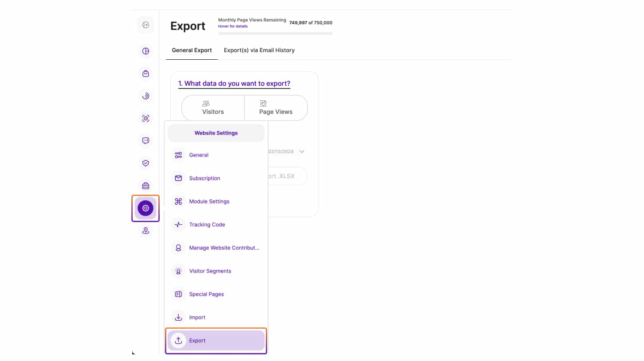The height and width of the screenshot is (361, 644).
Task: Expand the sidebar with the top arrow icon
Action: tap(146, 25)
